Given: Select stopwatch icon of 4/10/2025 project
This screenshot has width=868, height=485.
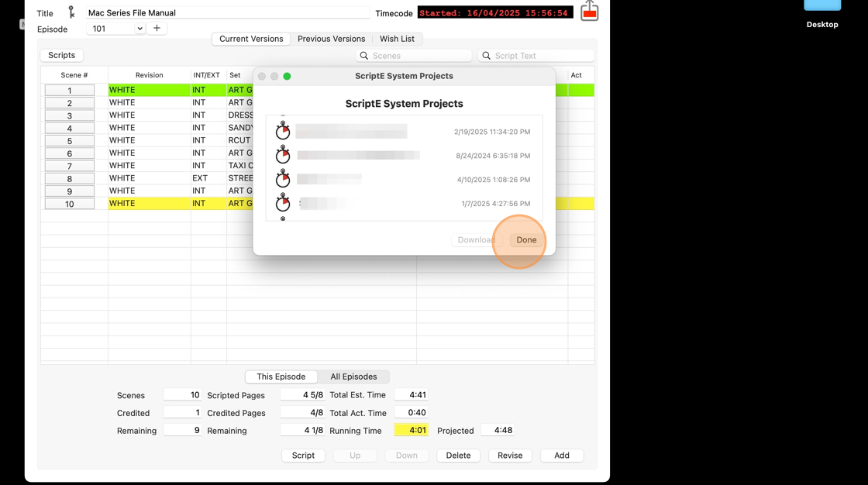Looking at the screenshot, I should (283, 179).
